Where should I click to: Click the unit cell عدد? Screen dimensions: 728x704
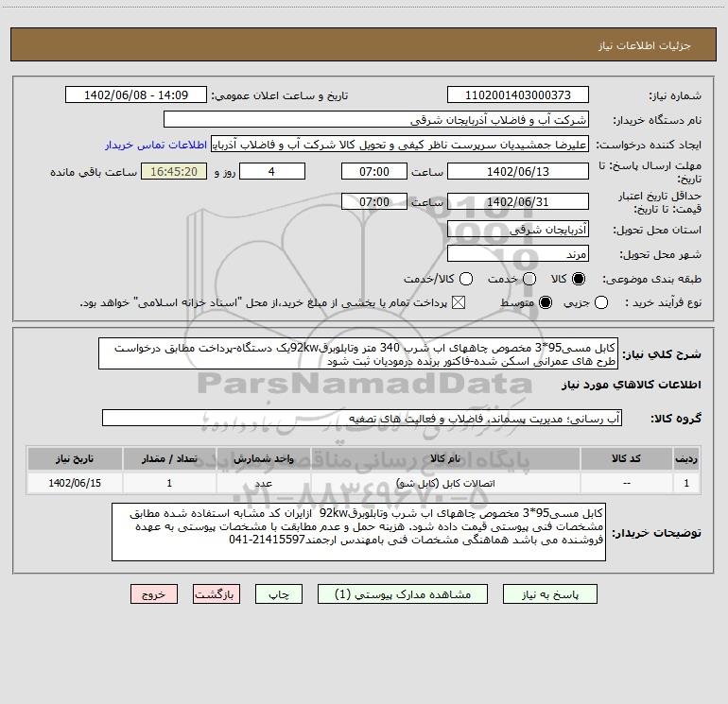[263, 484]
